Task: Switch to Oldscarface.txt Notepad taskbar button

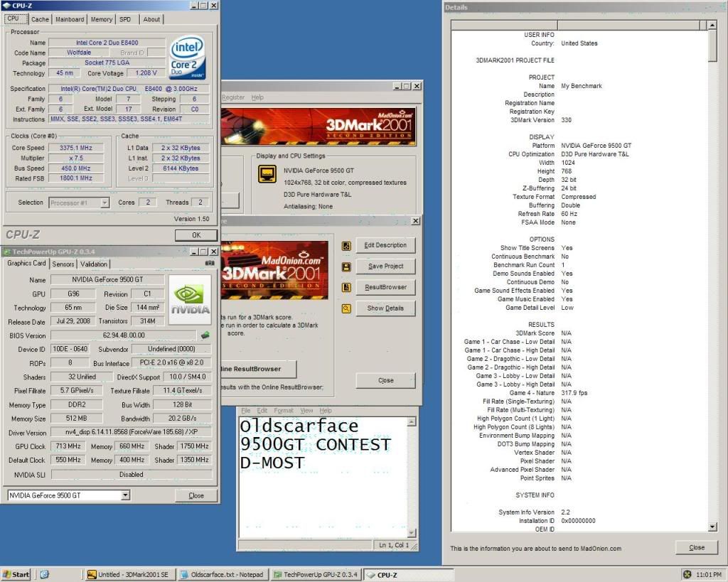Action: pyautogui.click(x=223, y=575)
